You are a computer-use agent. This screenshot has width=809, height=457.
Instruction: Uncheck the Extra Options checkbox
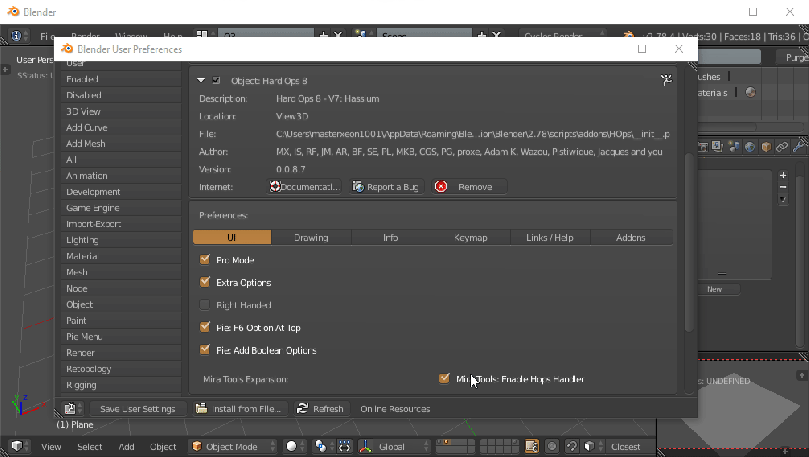206,283
